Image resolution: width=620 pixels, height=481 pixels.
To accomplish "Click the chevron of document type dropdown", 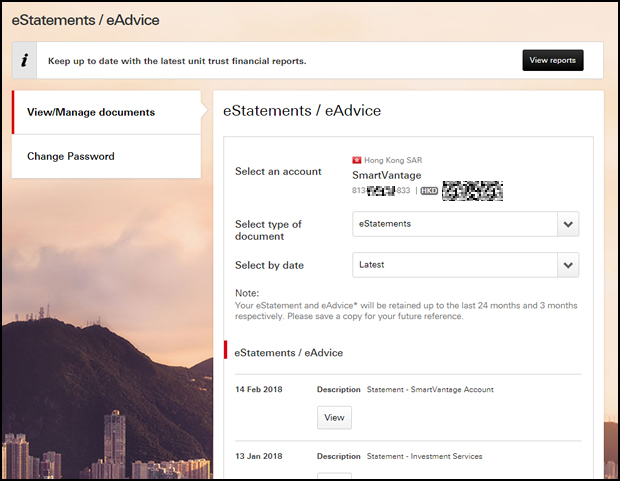I will [x=568, y=224].
